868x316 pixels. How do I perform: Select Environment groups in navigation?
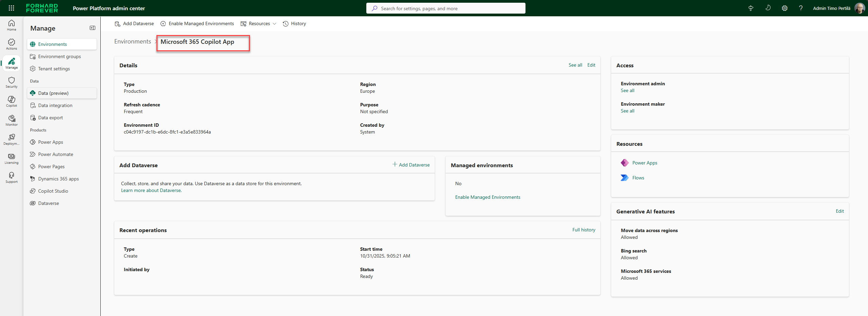[59, 56]
